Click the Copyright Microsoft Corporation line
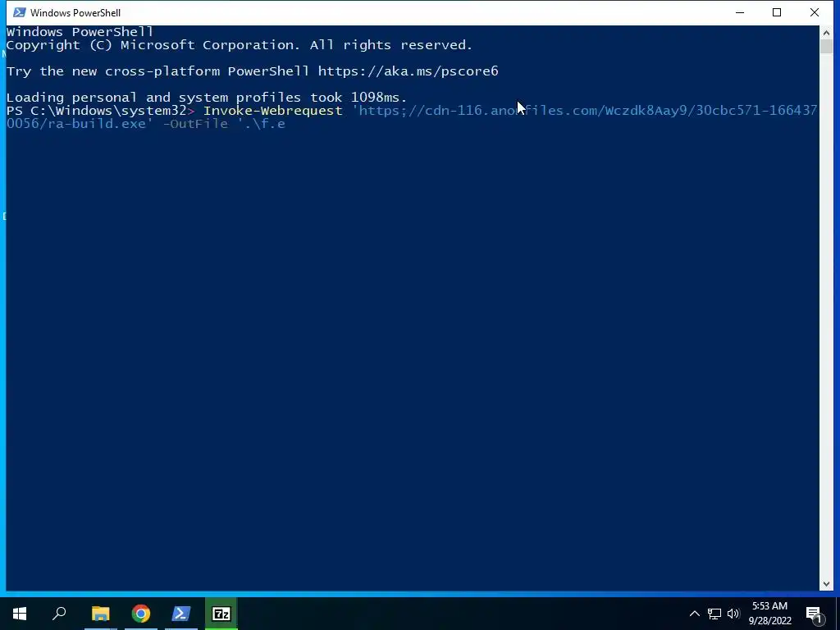The height and width of the screenshot is (630, 840). (240, 45)
